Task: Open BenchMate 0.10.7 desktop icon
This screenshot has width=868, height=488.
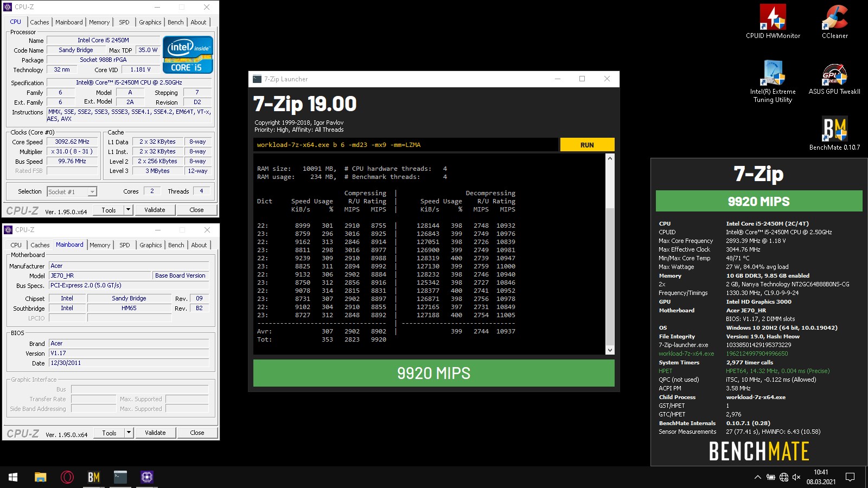Action: [834, 133]
